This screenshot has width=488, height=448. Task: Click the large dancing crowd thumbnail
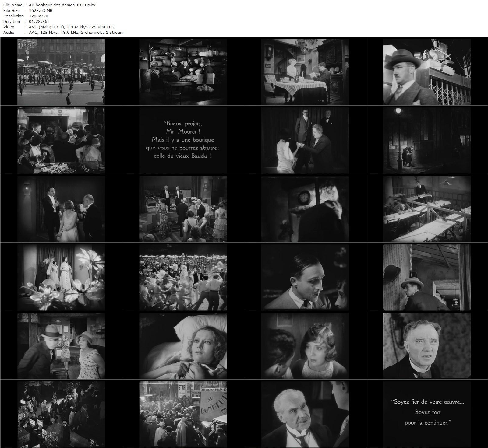pyautogui.click(x=183, y=277)
